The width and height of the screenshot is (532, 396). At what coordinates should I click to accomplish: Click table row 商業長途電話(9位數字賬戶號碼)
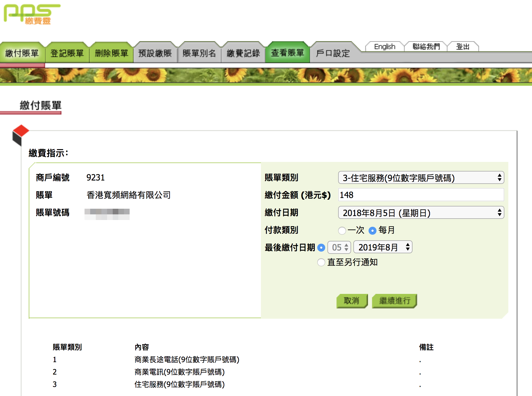(x=187, y=360)
